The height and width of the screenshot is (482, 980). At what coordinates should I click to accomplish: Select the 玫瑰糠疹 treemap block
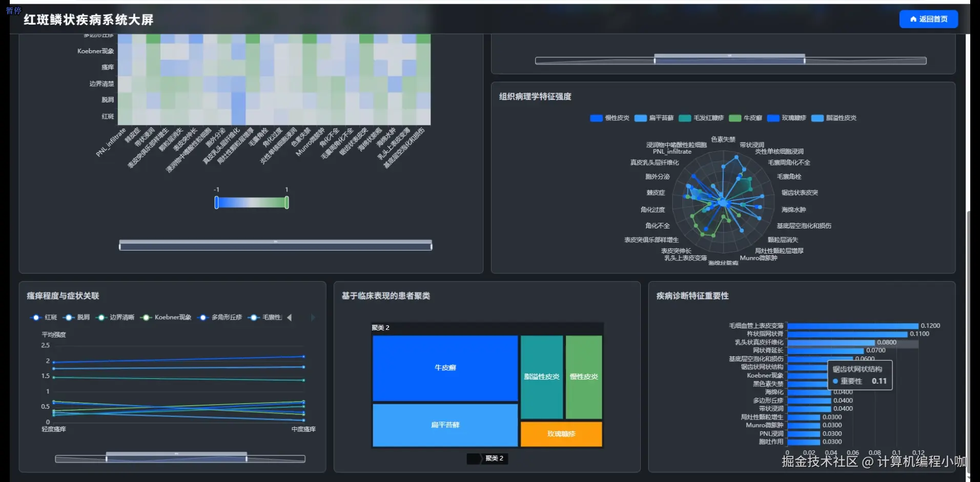click(x=561, y=434)
